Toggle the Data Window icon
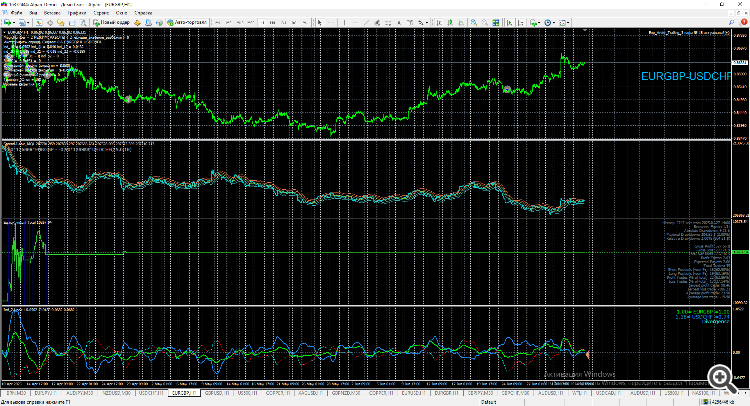 [50, 22]
